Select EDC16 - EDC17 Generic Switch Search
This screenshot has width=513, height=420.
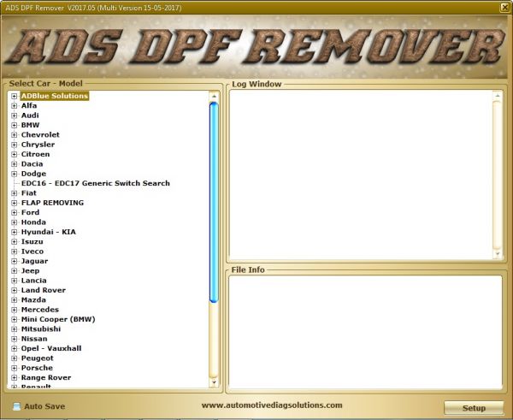point(95,183)
